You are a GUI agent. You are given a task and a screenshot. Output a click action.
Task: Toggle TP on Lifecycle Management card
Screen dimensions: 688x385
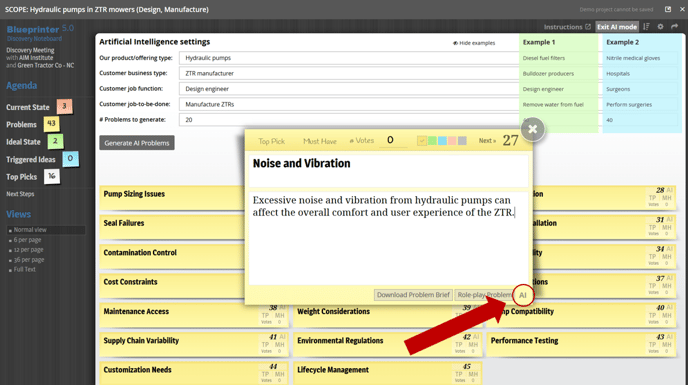[x=459, y=374]
